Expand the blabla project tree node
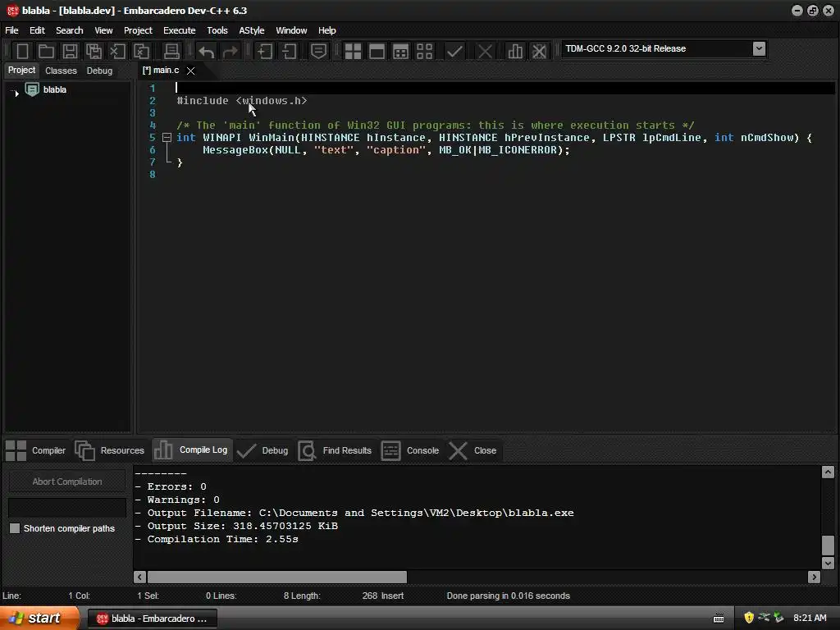 coord(16,94)
